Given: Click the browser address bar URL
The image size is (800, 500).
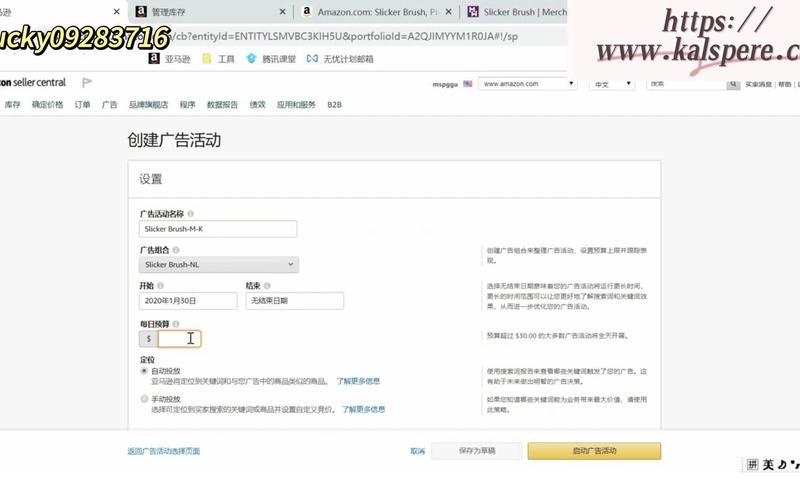Looking at the screenshot, I should [342, 36].
